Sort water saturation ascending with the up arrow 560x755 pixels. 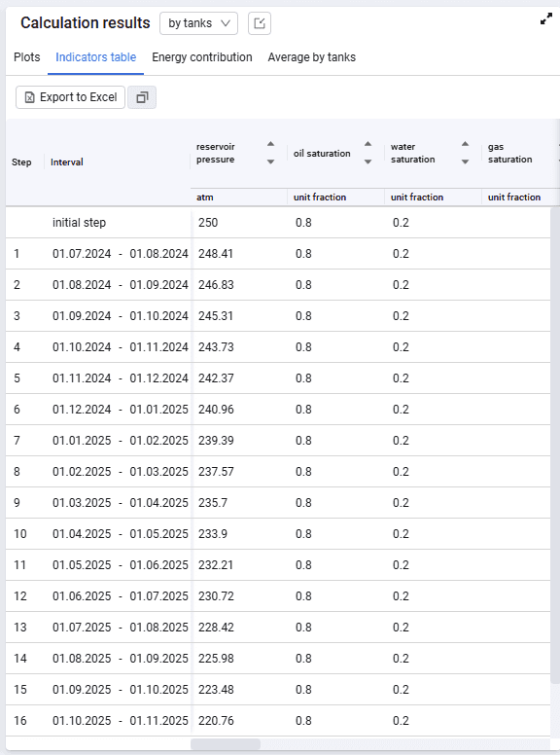click(x=466, y=143)
